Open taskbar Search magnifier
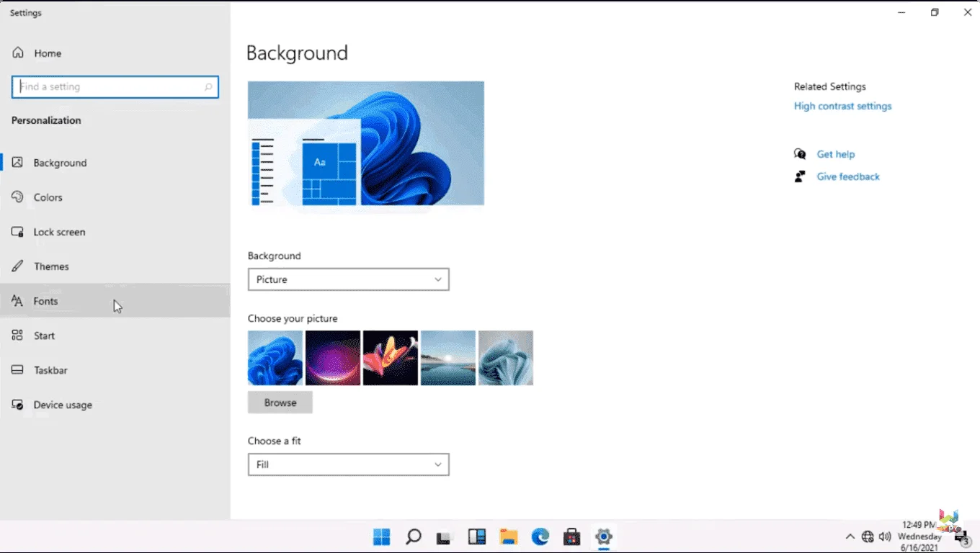The height and width of the screenshot is (553, 980). (413, 536)
